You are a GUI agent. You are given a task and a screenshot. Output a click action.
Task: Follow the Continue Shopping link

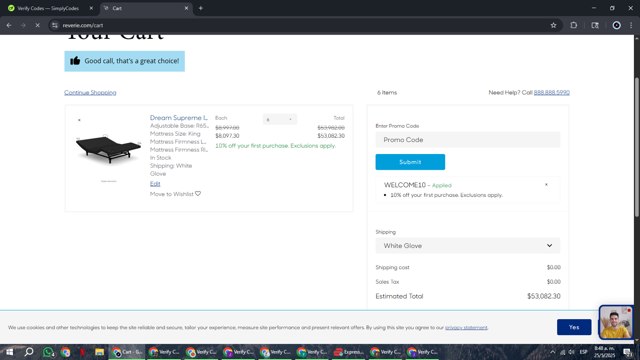90,93
